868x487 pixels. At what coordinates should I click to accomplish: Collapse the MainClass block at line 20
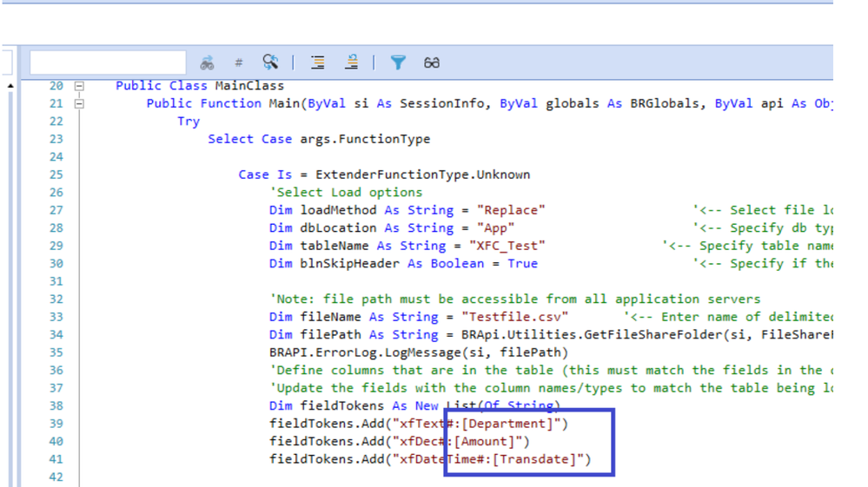pos(79,86)
